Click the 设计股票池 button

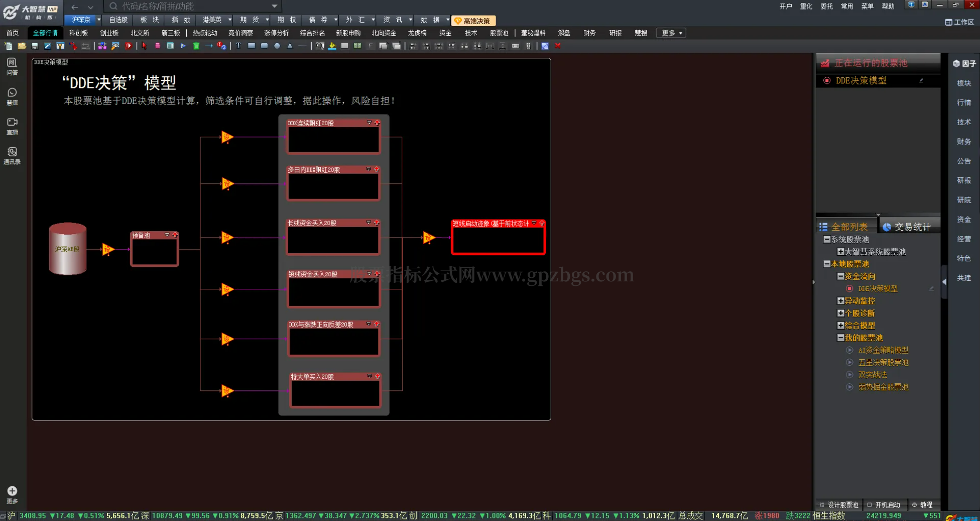click(x=839, y=505)
